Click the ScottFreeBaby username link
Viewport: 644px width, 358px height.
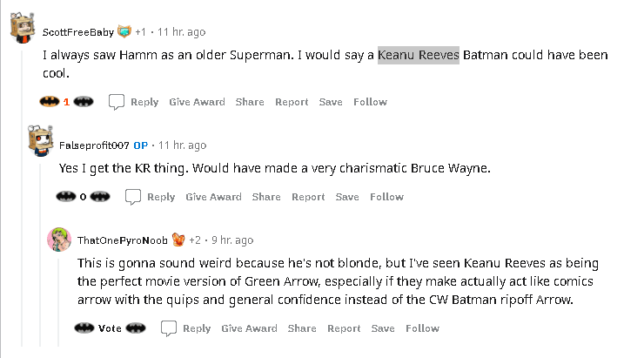[x=78, y=32]
